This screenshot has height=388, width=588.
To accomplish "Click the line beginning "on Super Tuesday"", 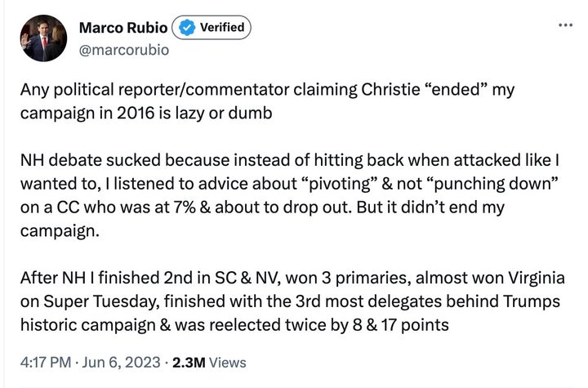I will tap(290, 301).
